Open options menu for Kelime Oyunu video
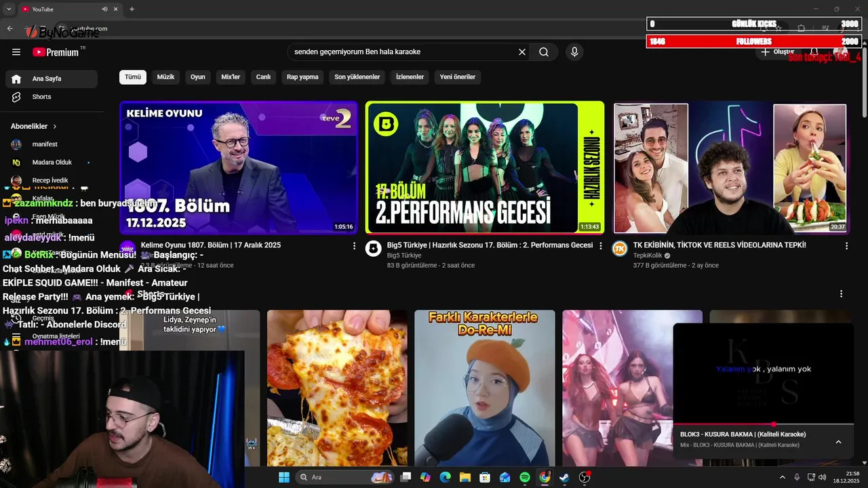The width and height of the screenshot is (868, 488). [354, 246]
